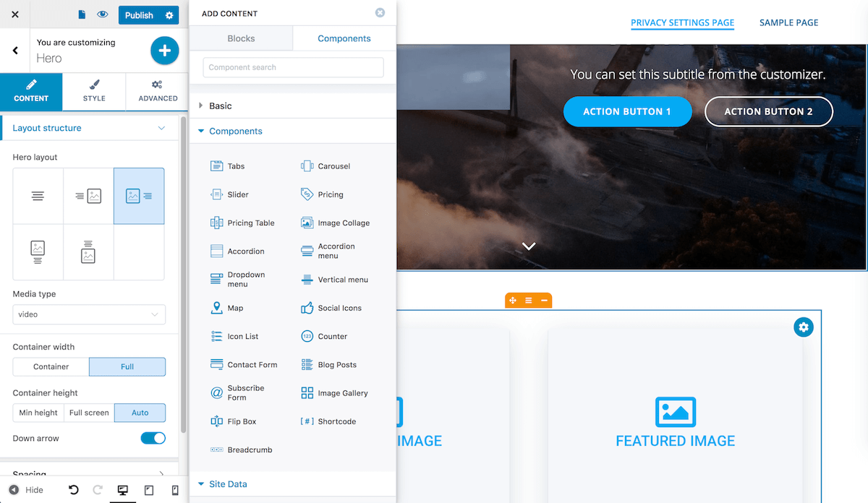Expand the Basic category
Screen dimensions: 868x503
pos(292,106)
